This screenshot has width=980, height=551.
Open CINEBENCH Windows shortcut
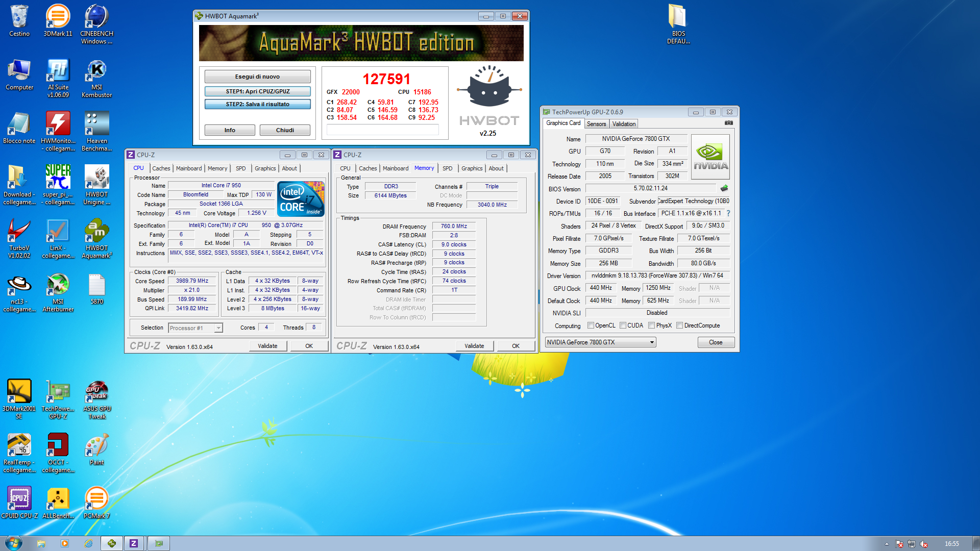point(96,24)
